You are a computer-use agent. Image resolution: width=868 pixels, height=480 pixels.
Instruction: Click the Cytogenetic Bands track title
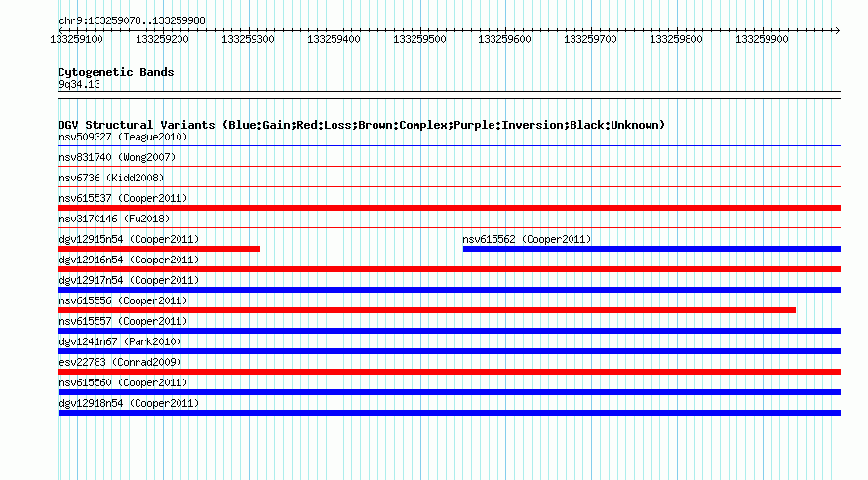pos(116,72)
